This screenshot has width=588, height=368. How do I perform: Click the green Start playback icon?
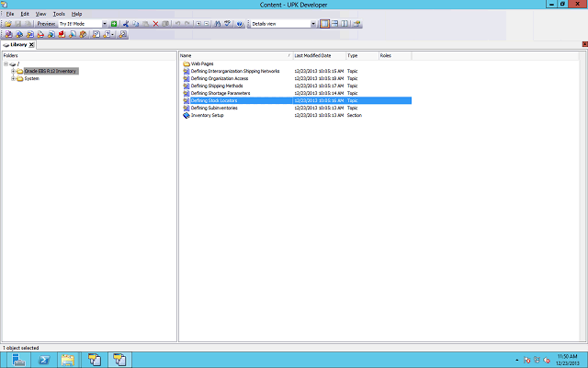point(114,23)
